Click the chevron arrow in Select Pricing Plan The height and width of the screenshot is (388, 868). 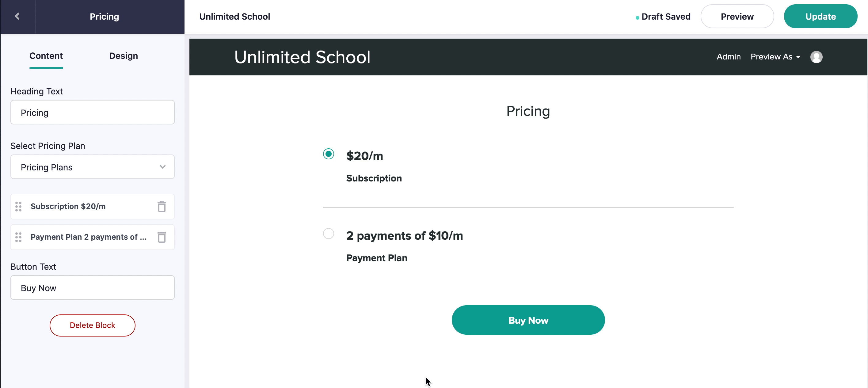pos(163,167)
